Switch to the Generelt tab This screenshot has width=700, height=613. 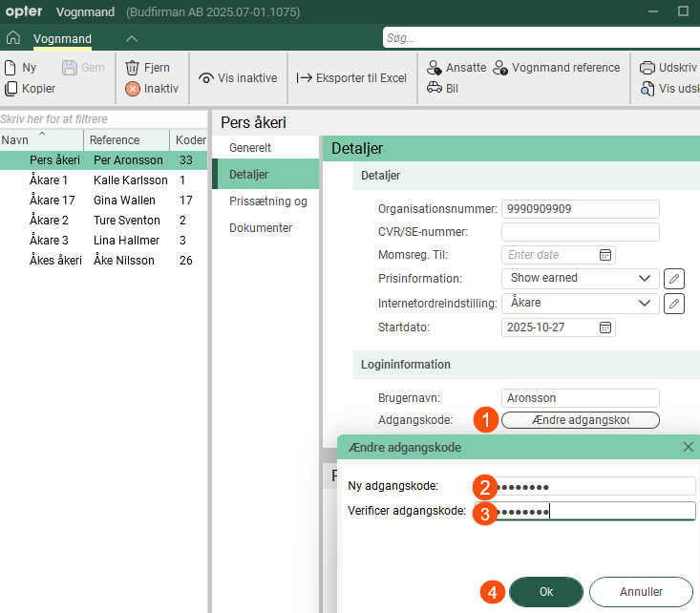(x=250, y=148)
